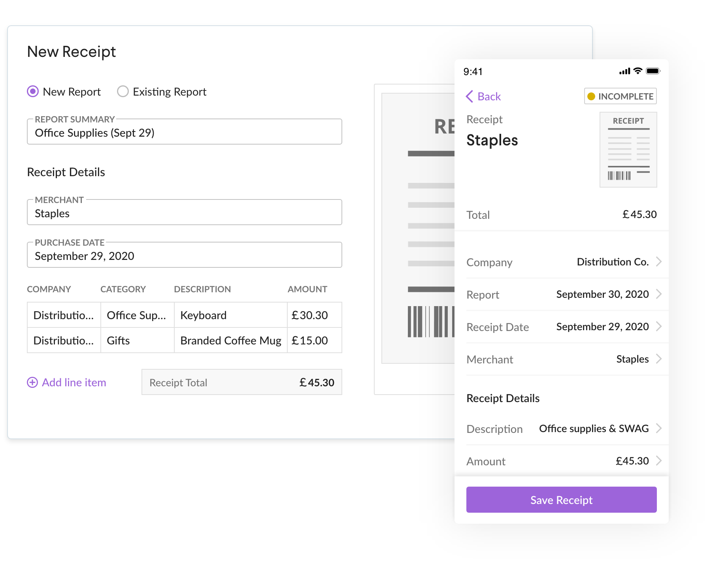This screenshot has width=728, height=583.
Task: Select the New Report radio button
Action: tap(33, 92)
